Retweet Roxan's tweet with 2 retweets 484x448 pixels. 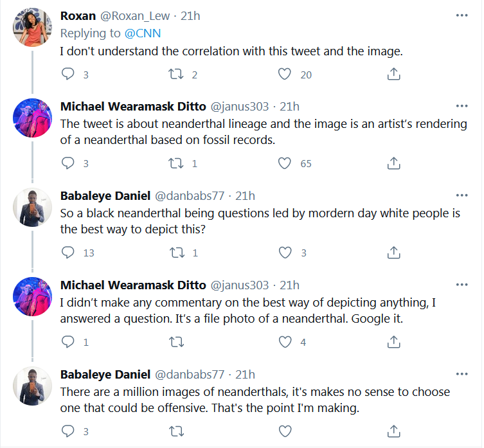[x=176, y=74]
